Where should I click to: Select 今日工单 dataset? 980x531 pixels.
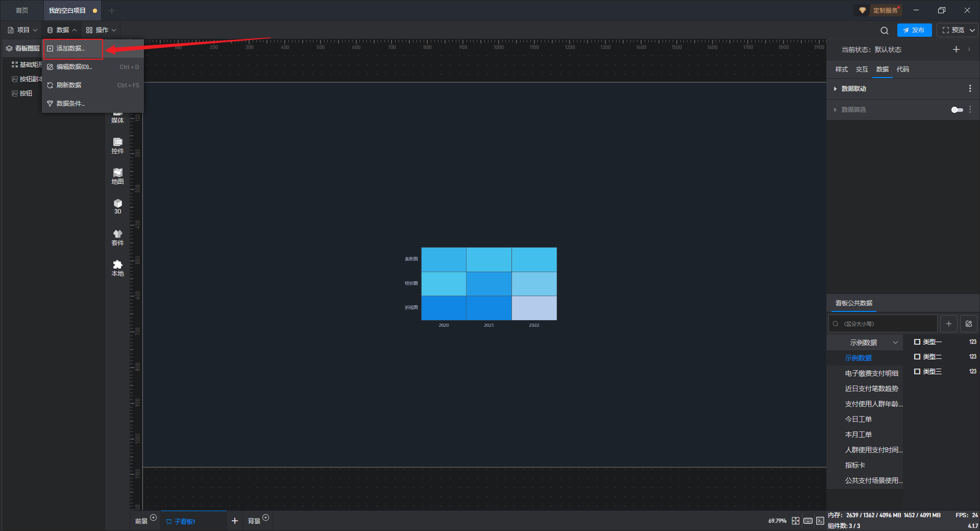[x=858, y=419]
